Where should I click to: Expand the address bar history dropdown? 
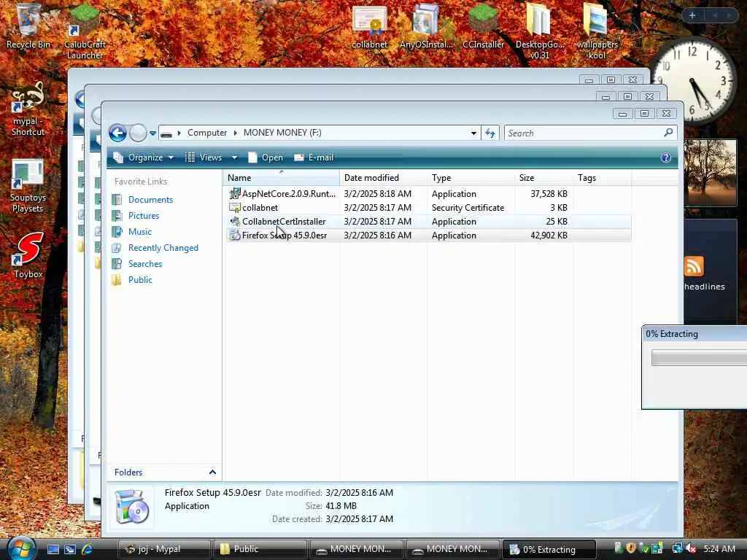click(473, 133)
